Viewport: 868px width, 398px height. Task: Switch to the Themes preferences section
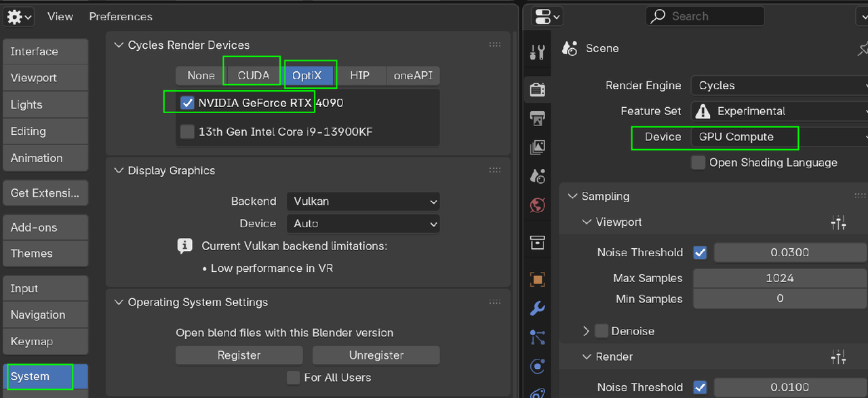click(31, 254)
